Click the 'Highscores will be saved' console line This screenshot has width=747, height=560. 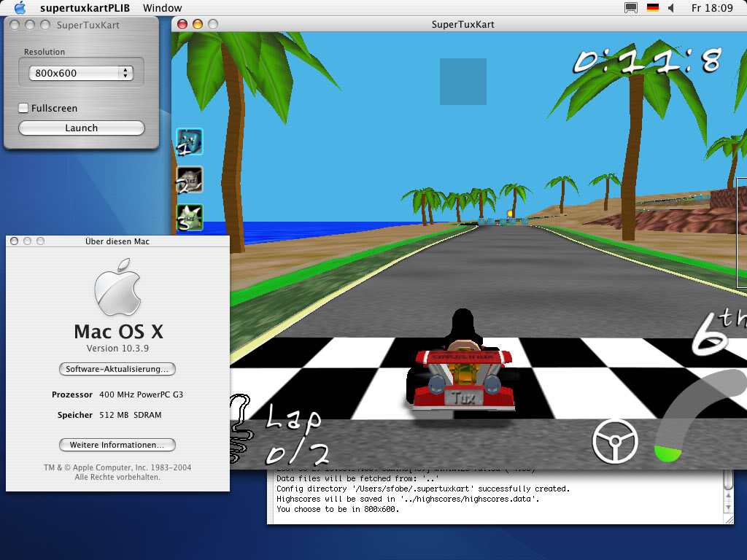408,499
